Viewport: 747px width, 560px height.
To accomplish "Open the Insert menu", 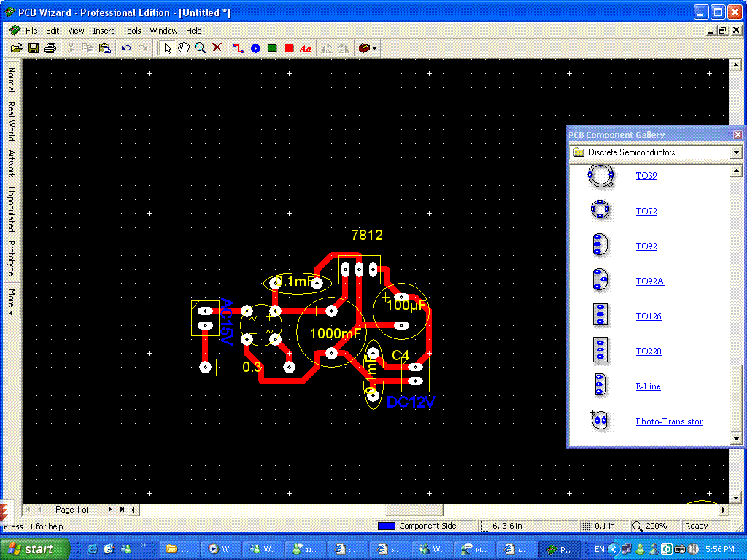I will 103,31.
